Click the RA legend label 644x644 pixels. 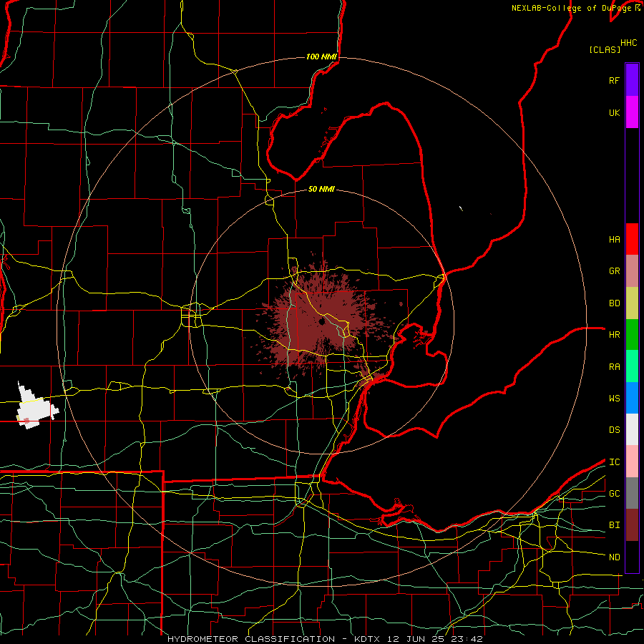(x=614, y=367)
